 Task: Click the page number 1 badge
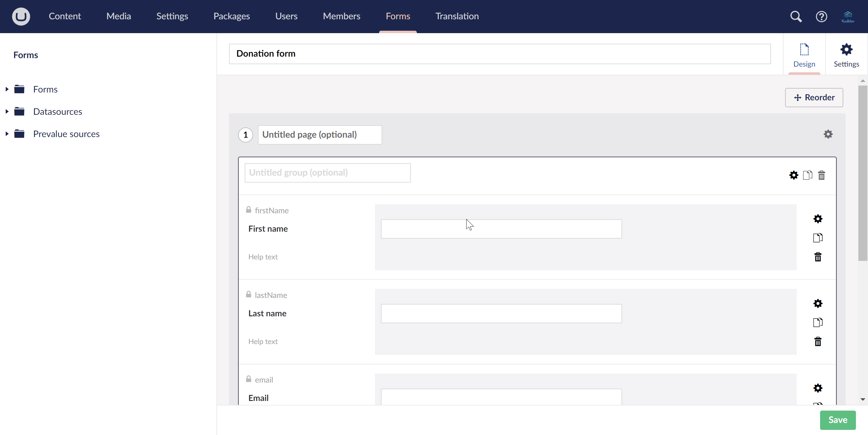click(x=245, y=135)
